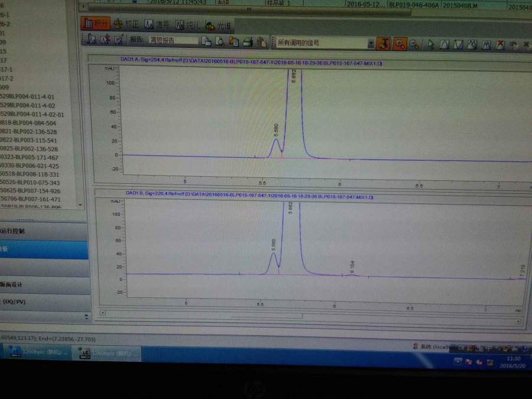532x399 pixels.
Task: Toggle the orange overlay signals icon
Action: pyautogui.click(x=384, y=44)
